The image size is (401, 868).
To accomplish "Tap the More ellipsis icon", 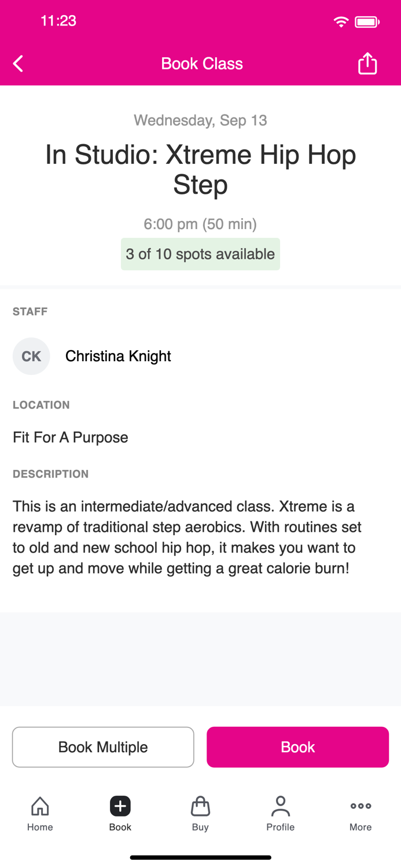I will (x=360, y=806).
